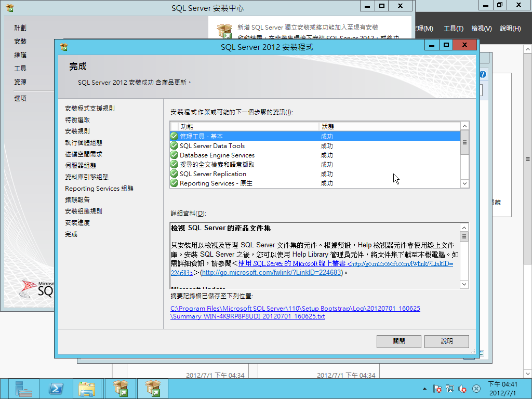Select row 管理工具 - 基本
This screenshot has height=399, width=532.
[315, 137]
